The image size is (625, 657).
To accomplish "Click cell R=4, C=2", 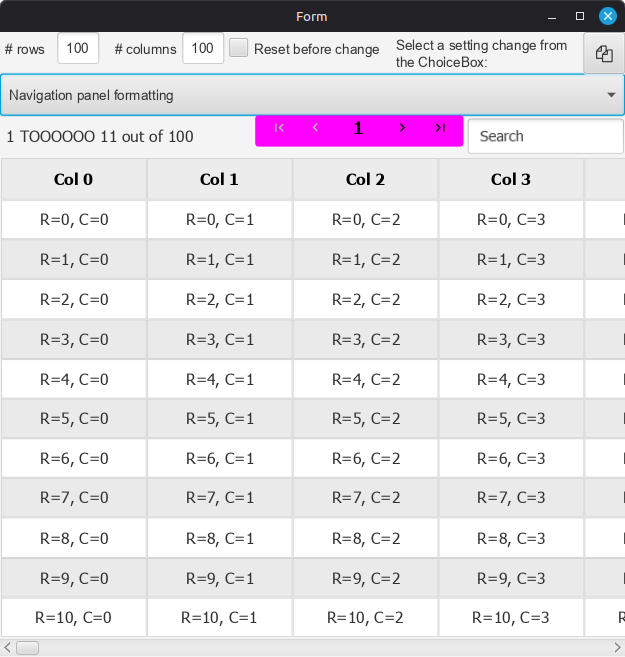I will coord(365,380).
